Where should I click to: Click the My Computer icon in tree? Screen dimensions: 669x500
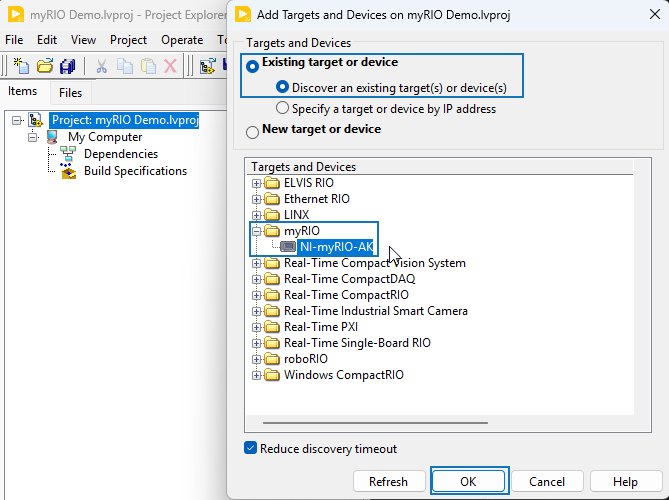(52, 137)
